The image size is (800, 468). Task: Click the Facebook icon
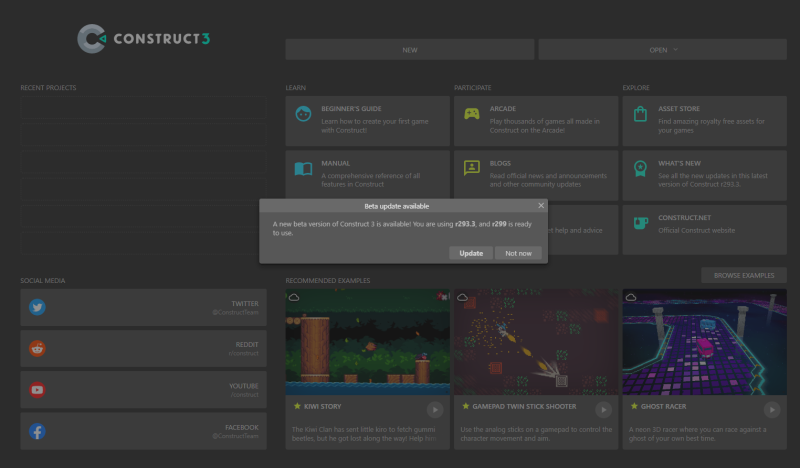[37, 431]
